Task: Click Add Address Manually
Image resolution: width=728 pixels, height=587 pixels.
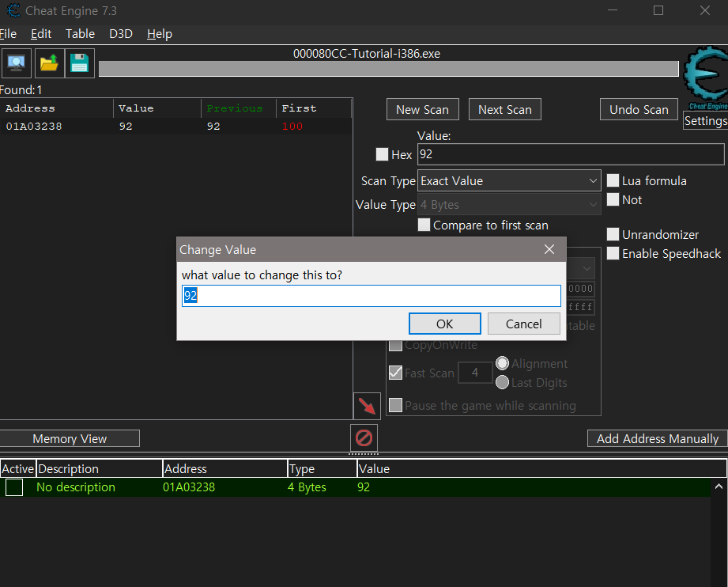Action: [658, 439]
